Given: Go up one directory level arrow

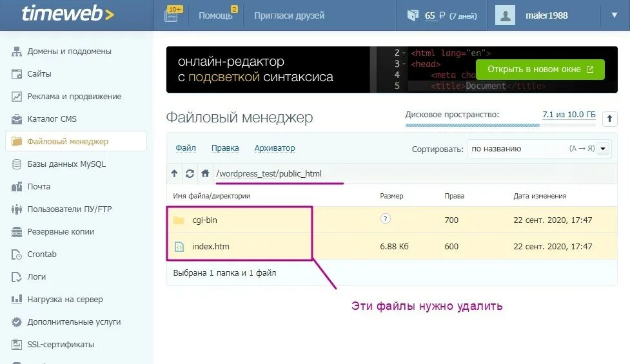Looking at the screenshot, I should [x=174, y=173].
